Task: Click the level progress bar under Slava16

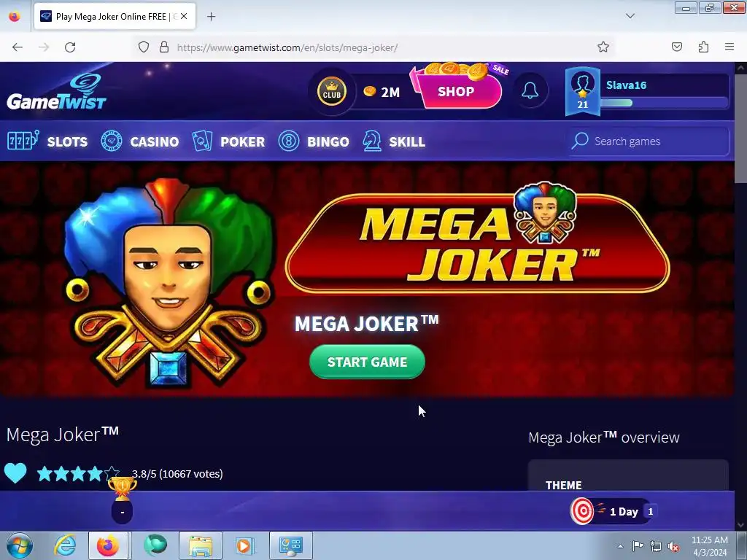Action: 664,103
